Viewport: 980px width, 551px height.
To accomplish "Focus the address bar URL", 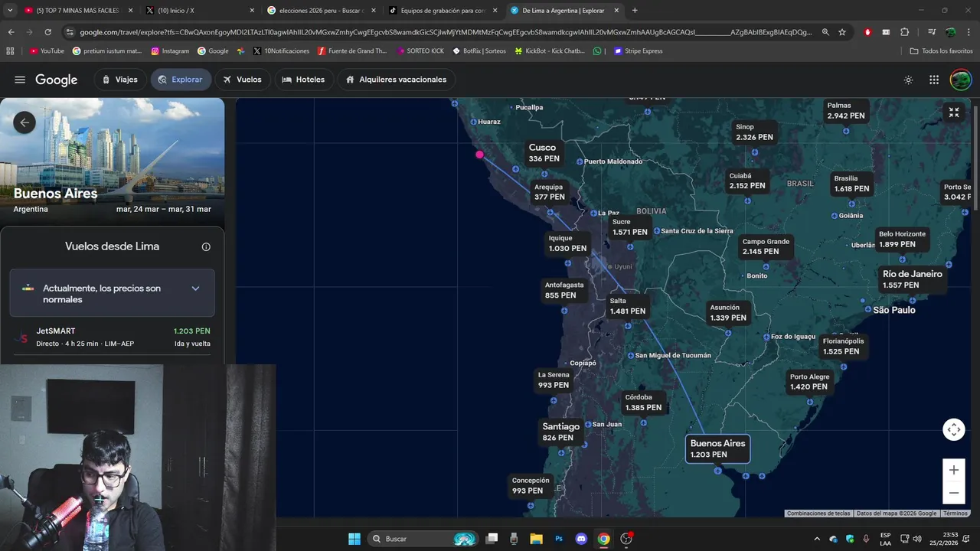I will coord(446,32).
